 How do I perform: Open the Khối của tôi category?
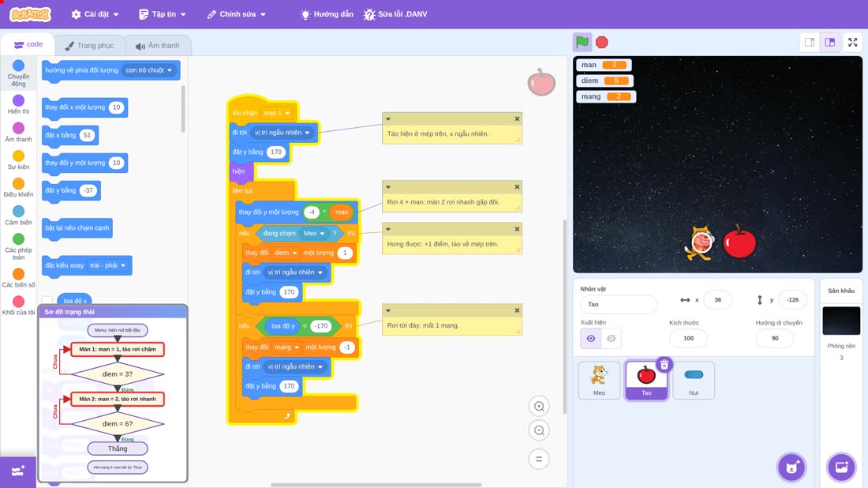[x=18, y=306]
